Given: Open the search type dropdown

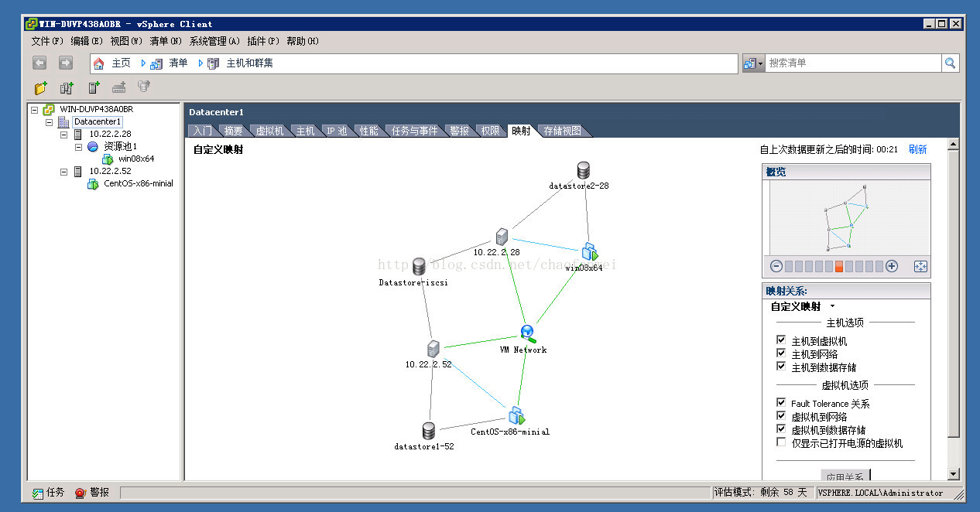Looking at the screenshot, I should [x=753, y=63].
